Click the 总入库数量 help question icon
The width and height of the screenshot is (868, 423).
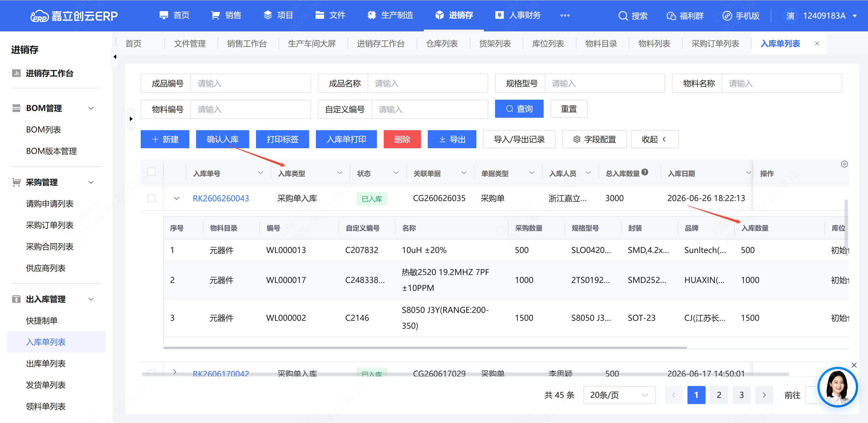[x=645, y=172]
